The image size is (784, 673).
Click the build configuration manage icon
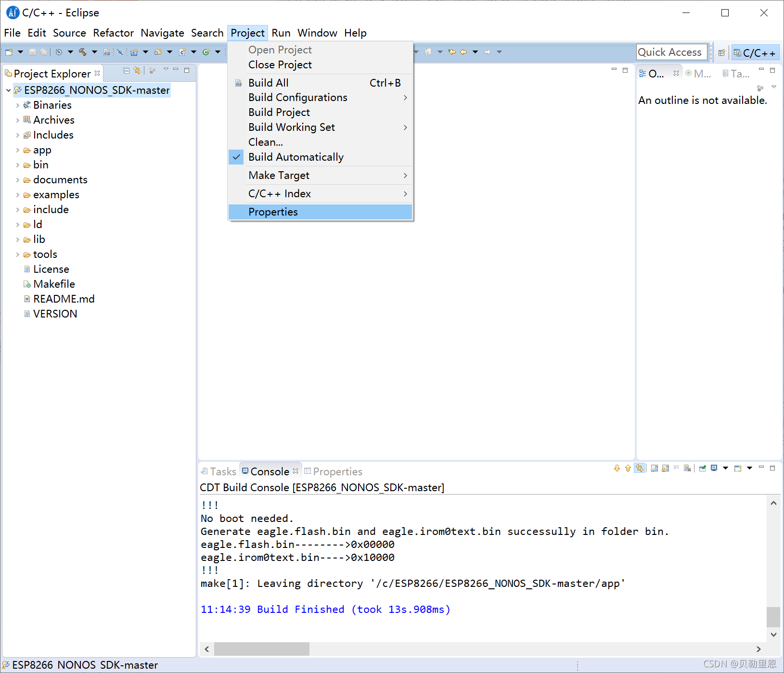point(59,52)
